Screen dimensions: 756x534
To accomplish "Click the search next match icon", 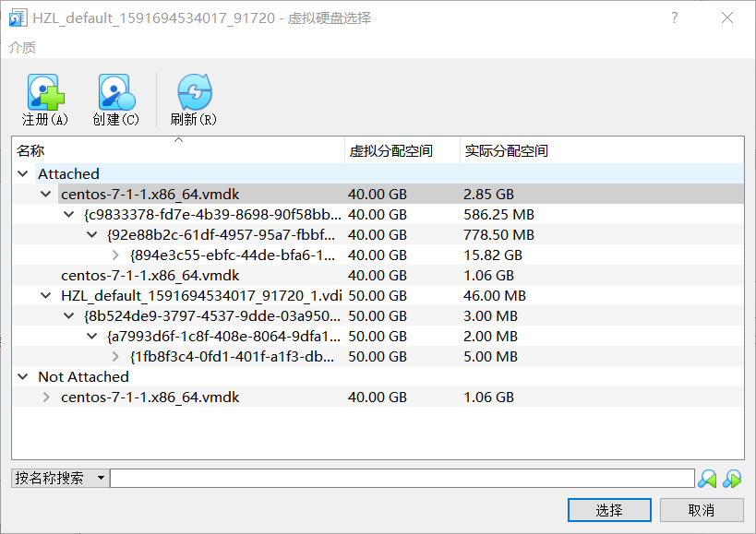I will 732,479.
